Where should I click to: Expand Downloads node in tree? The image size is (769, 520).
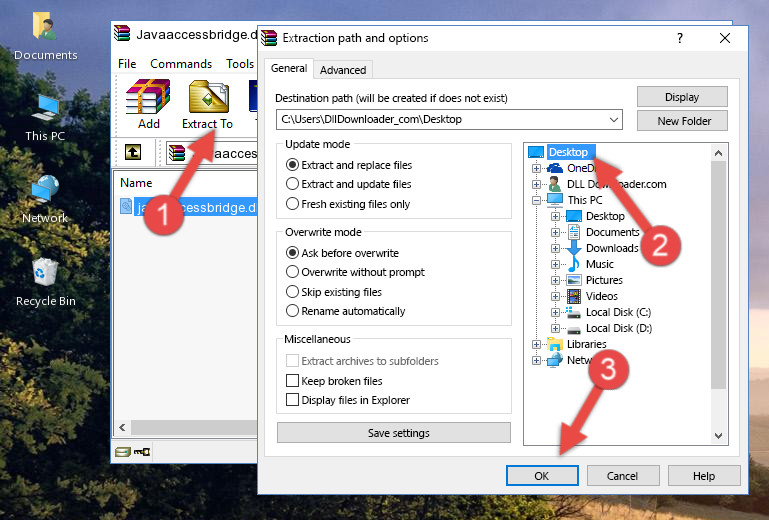coord(555,248)
